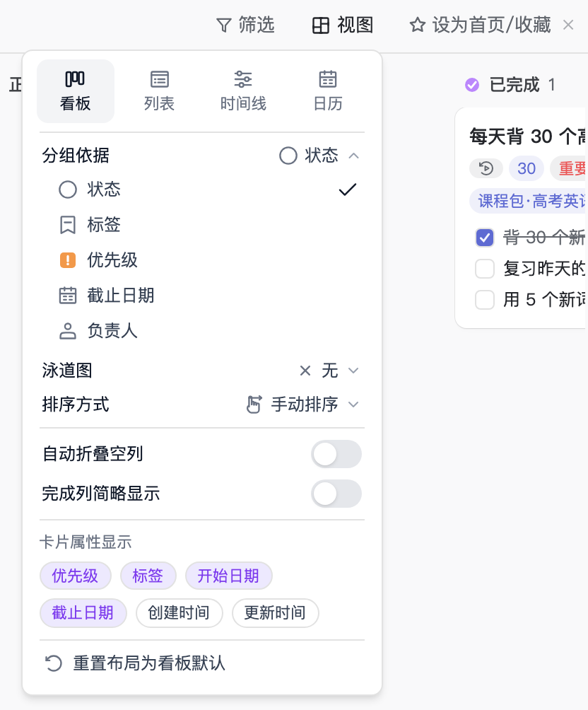Switch to 时间线 view tab
The width and height of the screenshot is (588, 710).
pyautogui.click(x=243, y=91)
